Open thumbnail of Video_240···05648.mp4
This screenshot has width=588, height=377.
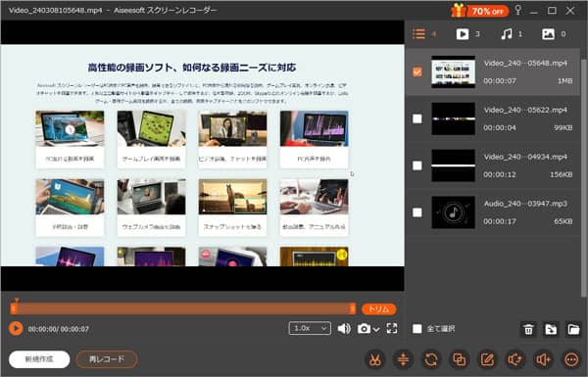click(x=453, y=71)
